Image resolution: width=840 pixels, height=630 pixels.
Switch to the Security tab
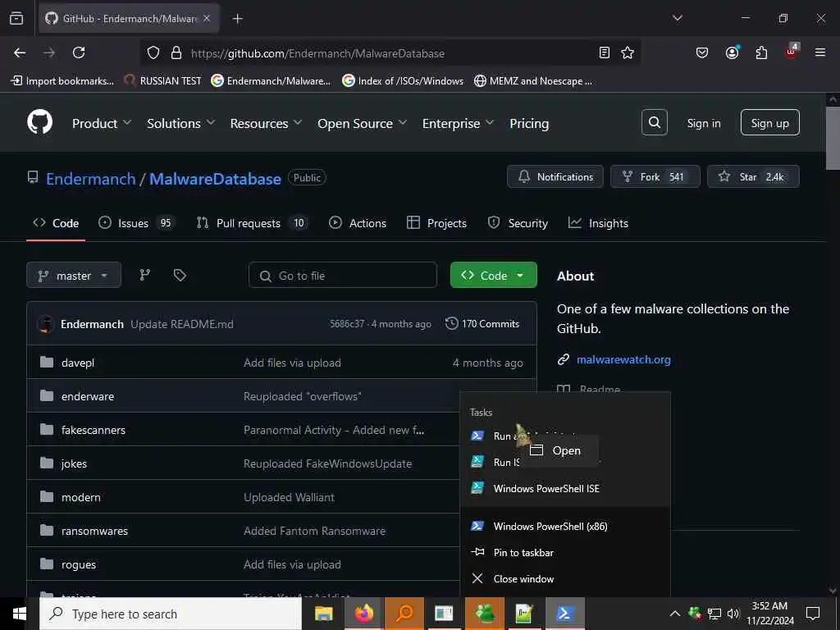(x=518, y=223)
